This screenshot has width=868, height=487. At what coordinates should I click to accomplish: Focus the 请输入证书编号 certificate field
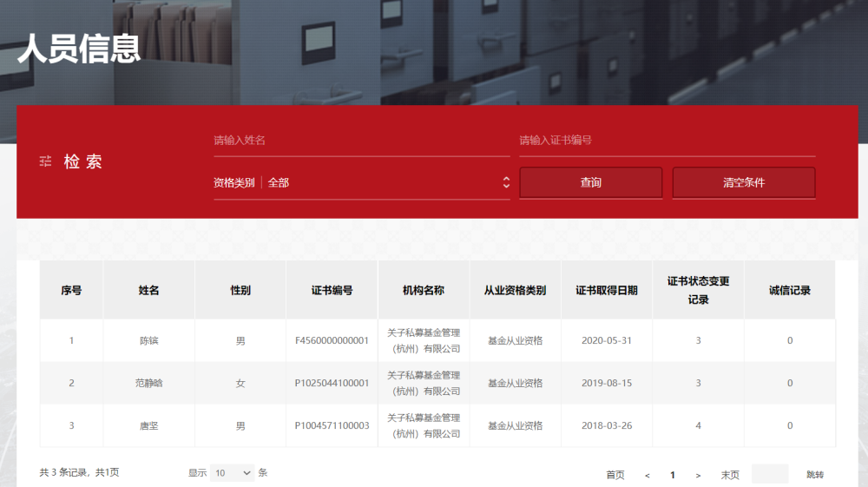[x=667, y=141]
